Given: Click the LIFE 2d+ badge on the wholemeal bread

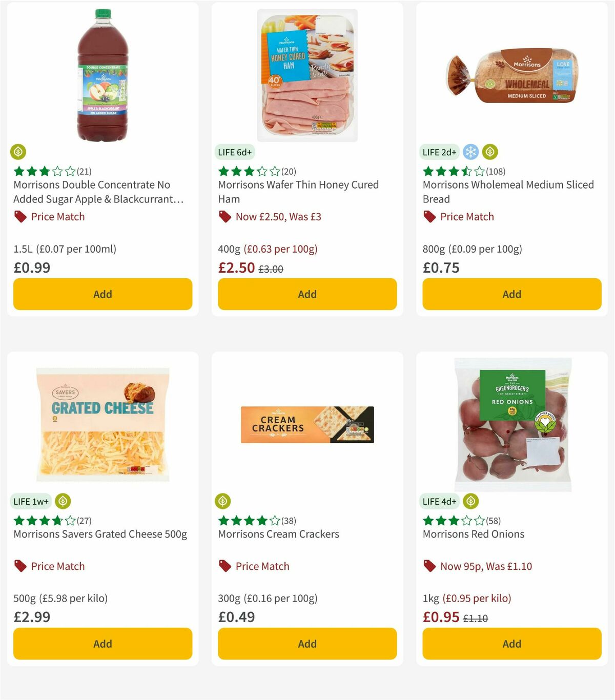Looking at the screenshot, I should point(439,152).
